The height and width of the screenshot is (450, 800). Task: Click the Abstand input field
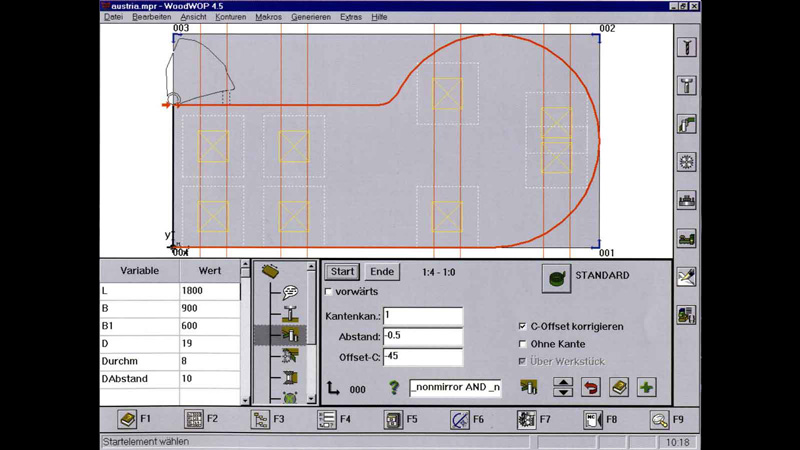(422, 336)
